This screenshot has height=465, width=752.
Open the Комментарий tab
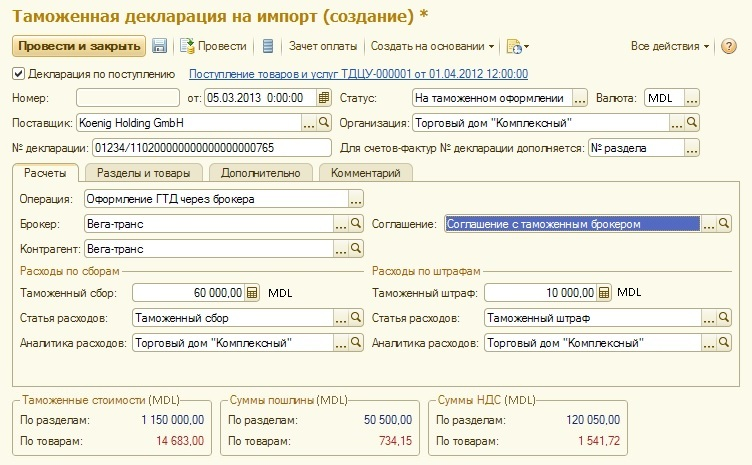pyautogui.click(x=366, y=173)
